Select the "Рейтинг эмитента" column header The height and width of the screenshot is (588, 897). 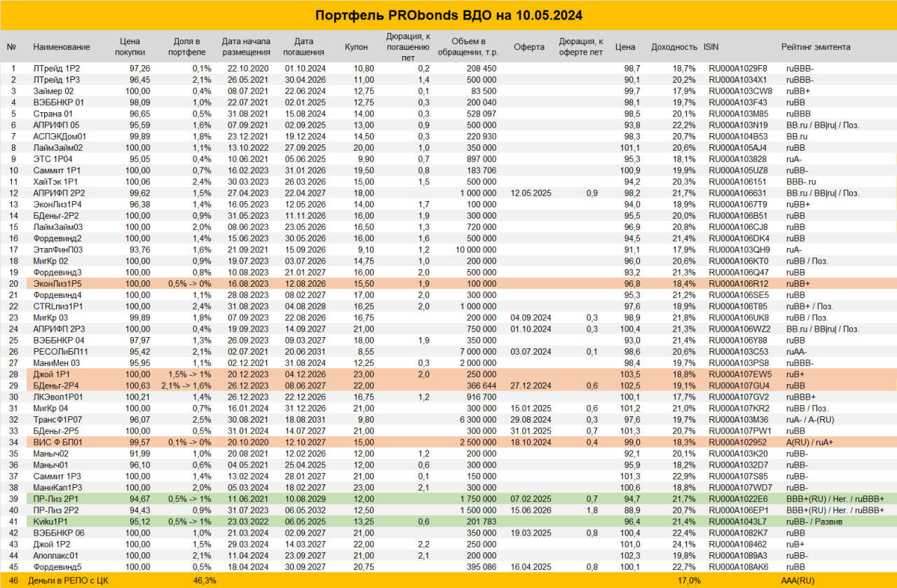(x=816, y=47)
